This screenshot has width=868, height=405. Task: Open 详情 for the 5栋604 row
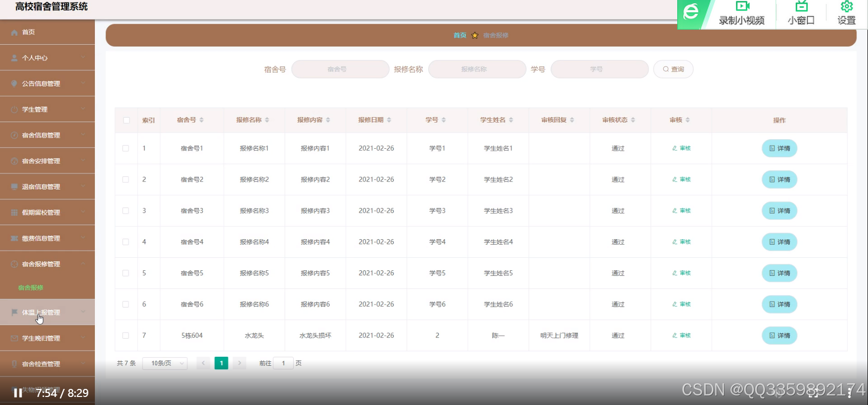[779, 335]
